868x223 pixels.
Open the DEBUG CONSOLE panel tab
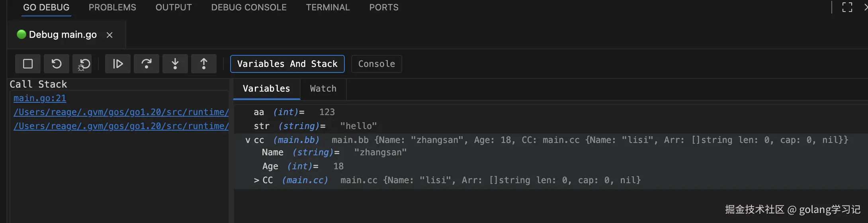249,8
